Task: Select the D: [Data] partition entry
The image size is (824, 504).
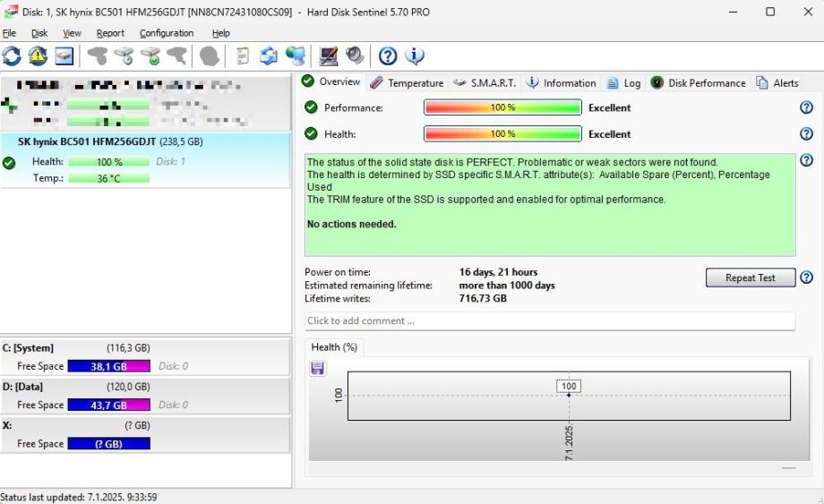Action: tap(145, 396)
